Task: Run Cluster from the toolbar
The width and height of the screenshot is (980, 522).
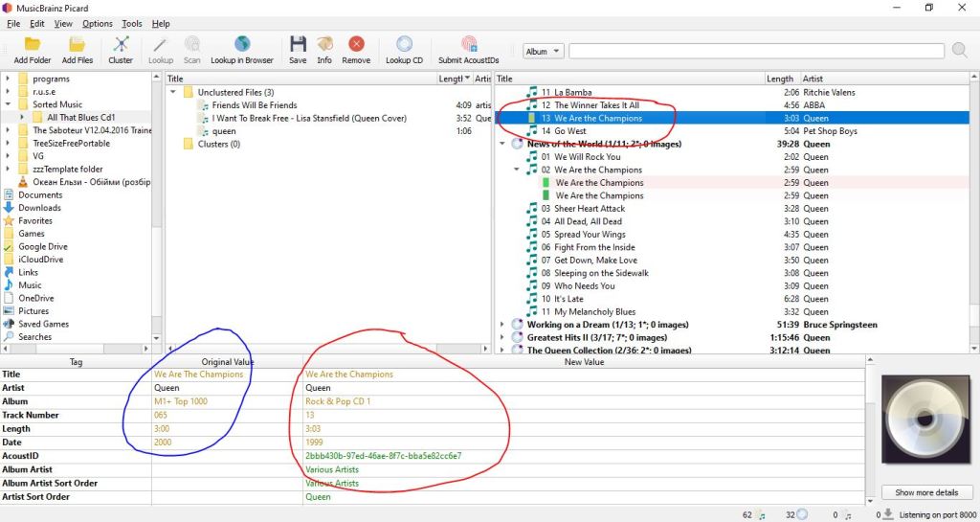Action: click(121, 44)
